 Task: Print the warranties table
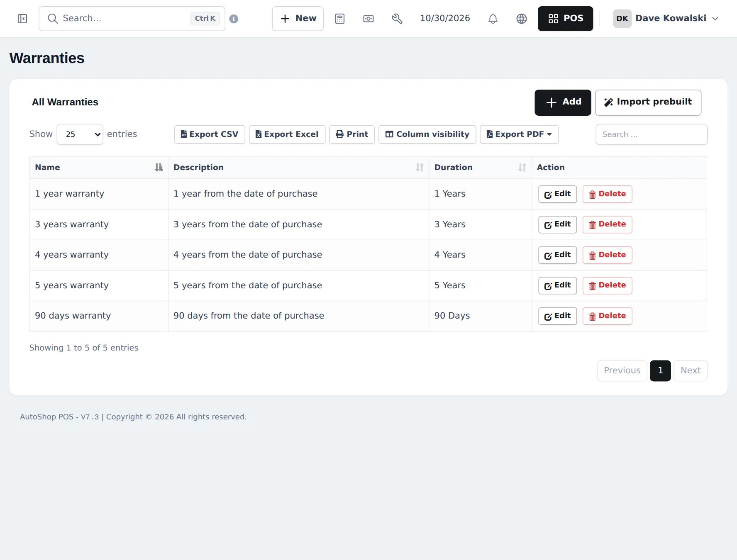coord(352,134)
